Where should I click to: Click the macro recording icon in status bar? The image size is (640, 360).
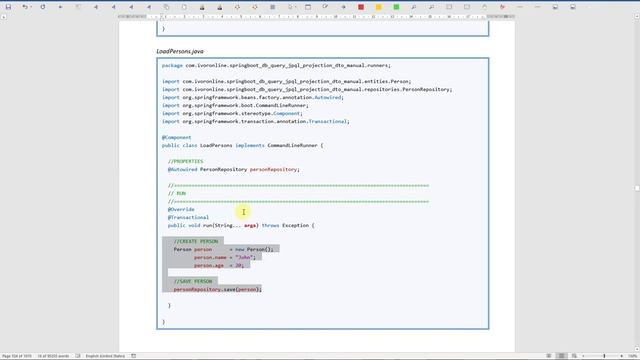coord(133,356)
